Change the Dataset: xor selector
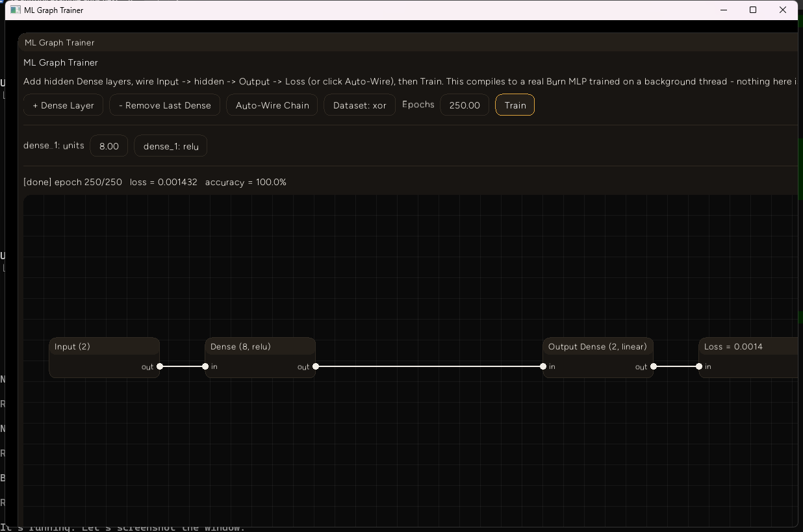The width and height of the screenshot is (803, 532). point(360,105)
